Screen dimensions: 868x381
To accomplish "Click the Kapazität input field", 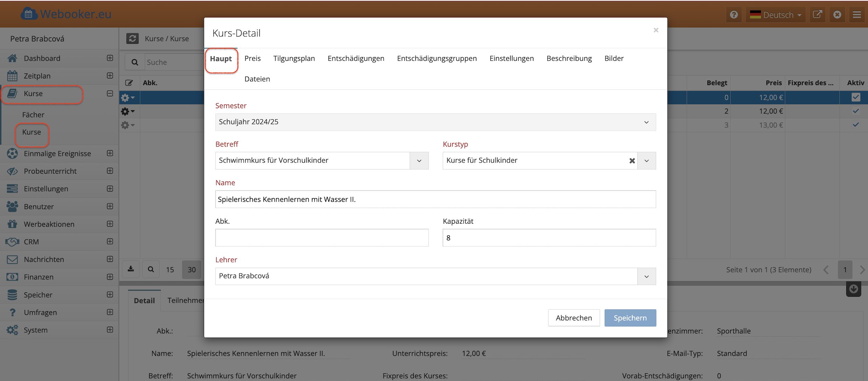I will pyautogui.click(x=549, y=238).
